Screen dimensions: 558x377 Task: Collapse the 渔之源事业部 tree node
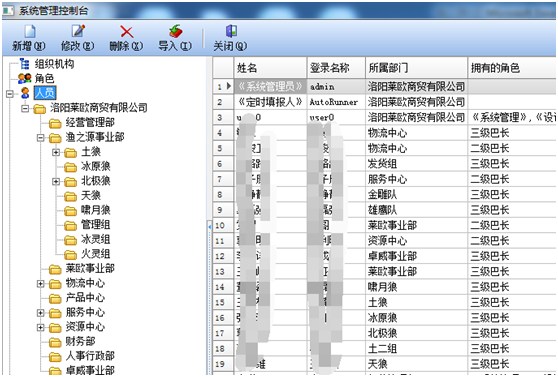[x=41, y=138]
